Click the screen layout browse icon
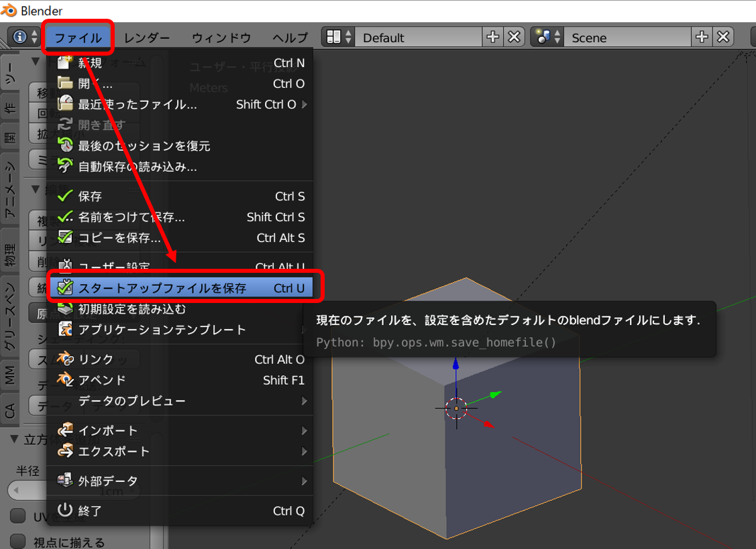756x549 pixels. click(337, 38)
